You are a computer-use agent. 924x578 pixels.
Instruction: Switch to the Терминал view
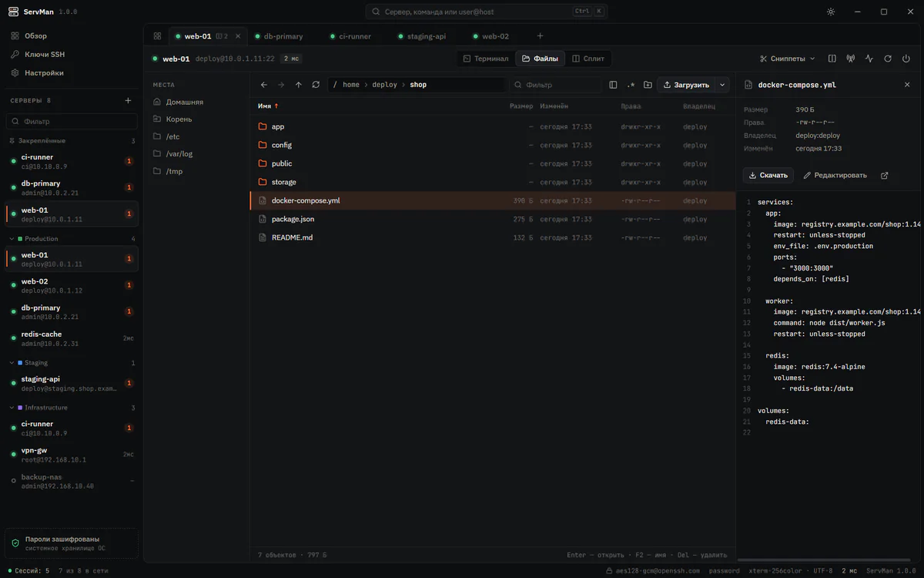click(485, 59)
